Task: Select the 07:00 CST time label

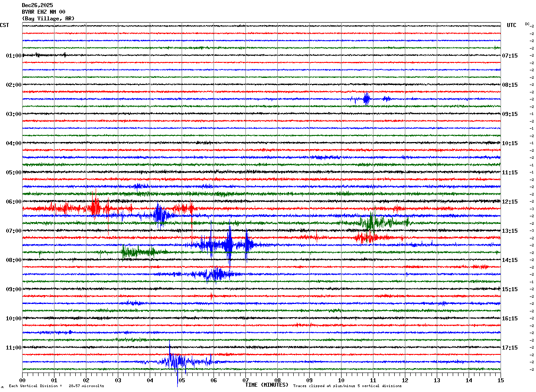Action: 14,231
